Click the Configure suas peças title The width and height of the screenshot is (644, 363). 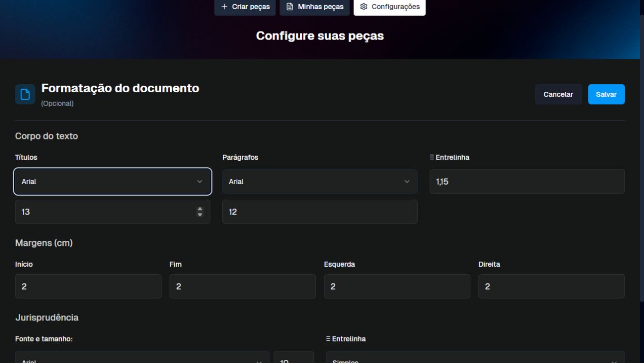320,36
